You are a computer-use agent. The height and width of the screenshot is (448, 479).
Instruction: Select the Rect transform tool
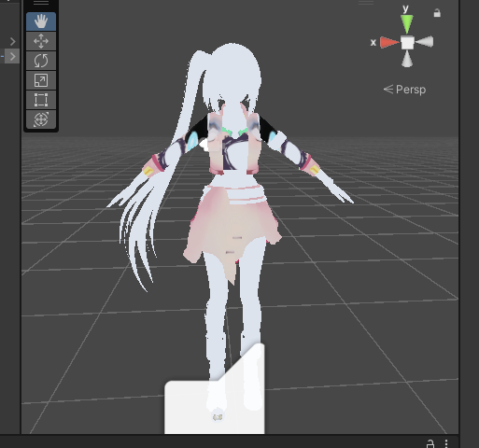[x=41, y=100]
